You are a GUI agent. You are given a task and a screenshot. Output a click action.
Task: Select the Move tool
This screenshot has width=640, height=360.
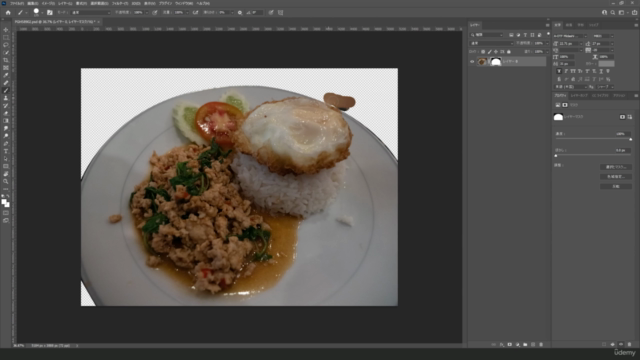(6, 30)
